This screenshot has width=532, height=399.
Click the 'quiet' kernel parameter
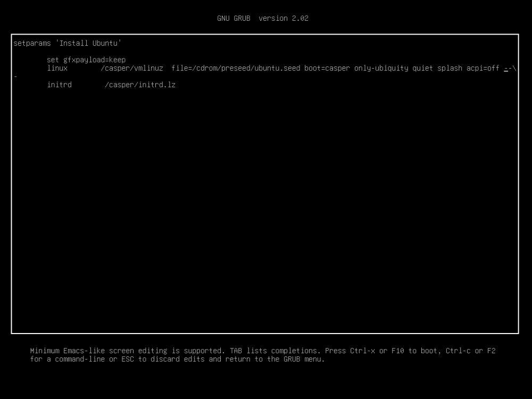point(423,68)
